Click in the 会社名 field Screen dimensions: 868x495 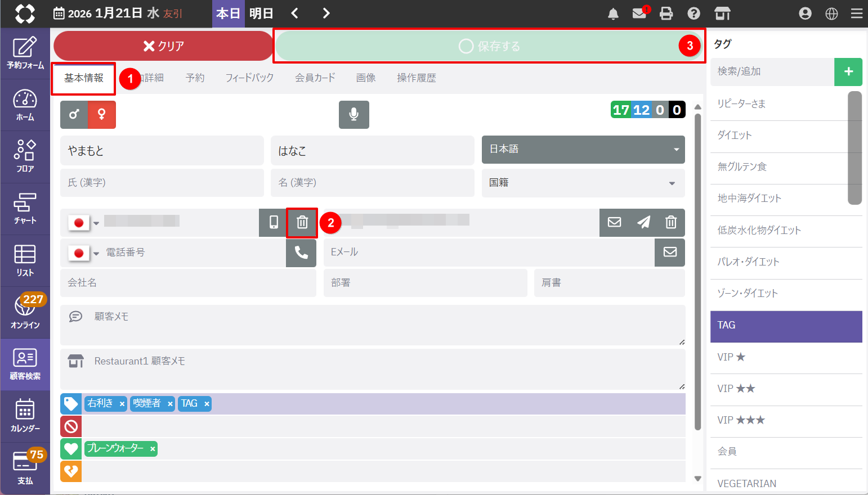coord(188,283)
